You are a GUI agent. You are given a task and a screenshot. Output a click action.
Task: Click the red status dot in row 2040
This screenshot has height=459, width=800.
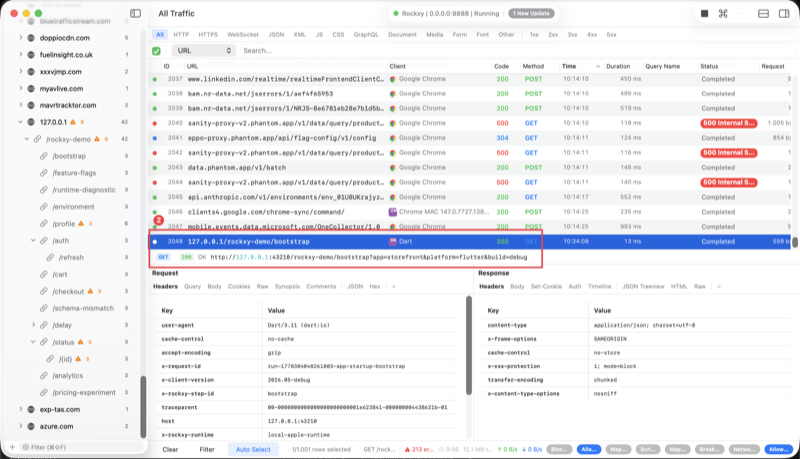155,123
